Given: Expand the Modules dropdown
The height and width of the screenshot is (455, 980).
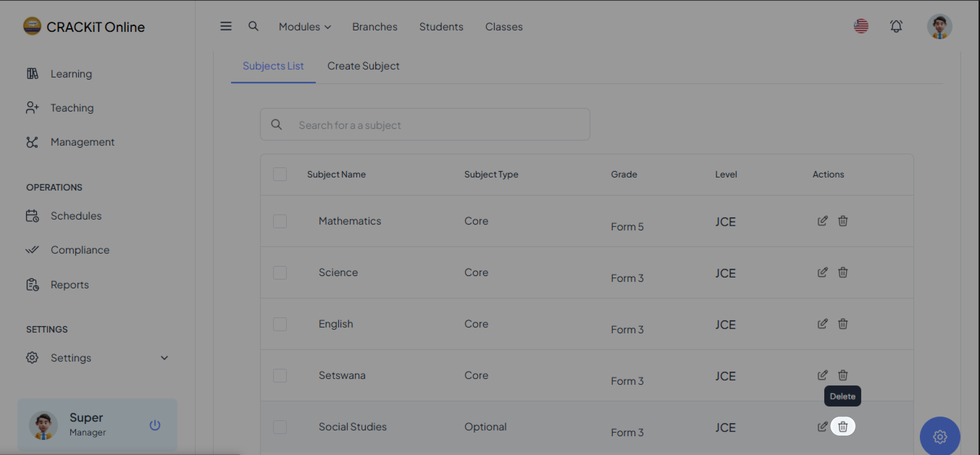Looking at the screenshot, I should tap(305, 27).
